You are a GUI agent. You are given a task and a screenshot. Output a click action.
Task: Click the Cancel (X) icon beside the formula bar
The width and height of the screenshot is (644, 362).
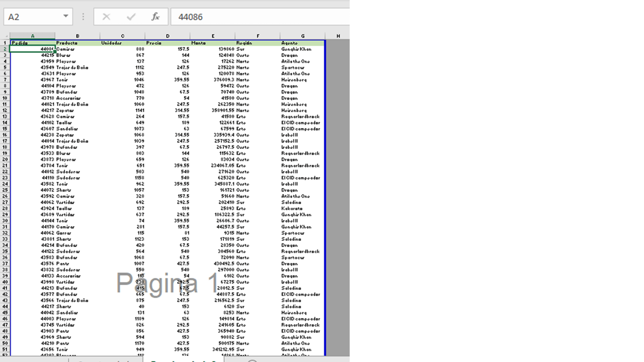(107, 17)
